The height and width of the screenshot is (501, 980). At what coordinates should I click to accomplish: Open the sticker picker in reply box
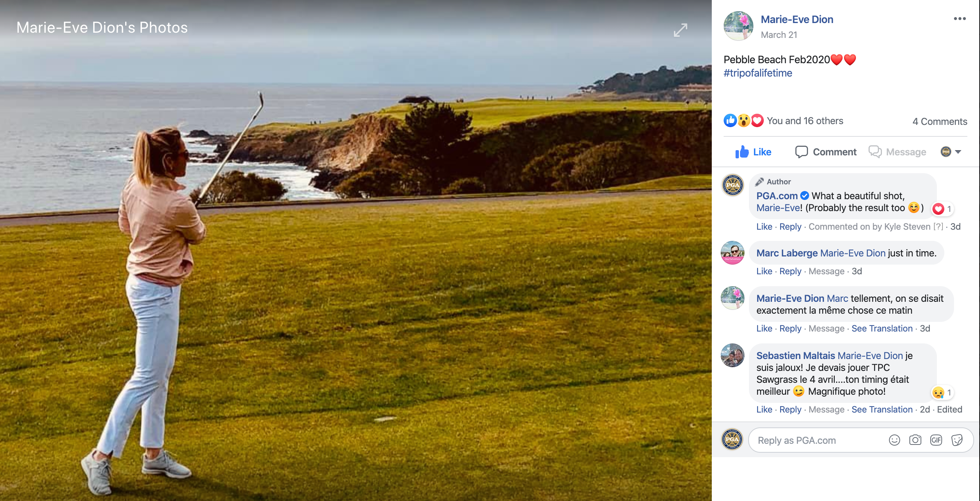957,440
